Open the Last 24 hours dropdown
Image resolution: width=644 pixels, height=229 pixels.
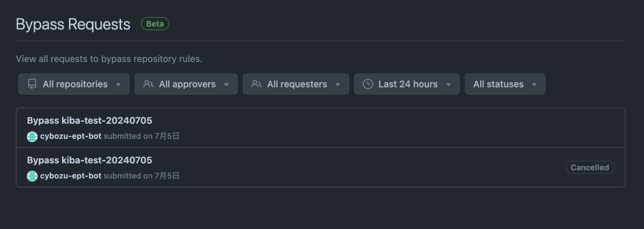pos(407,84)
